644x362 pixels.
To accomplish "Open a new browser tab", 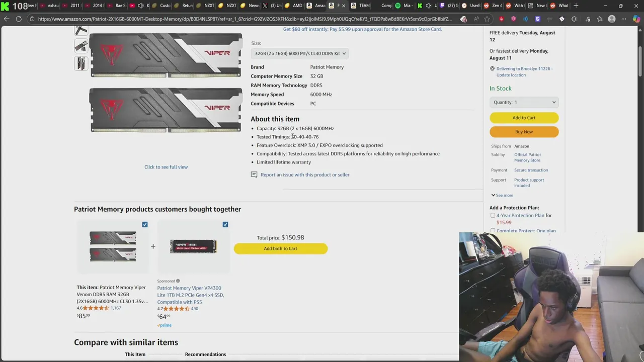I will [576, 6].
